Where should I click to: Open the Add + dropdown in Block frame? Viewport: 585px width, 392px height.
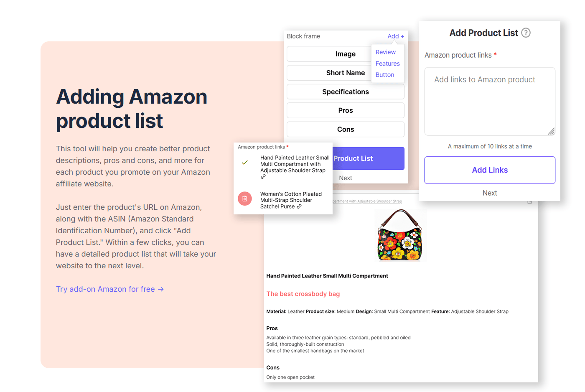395,36
